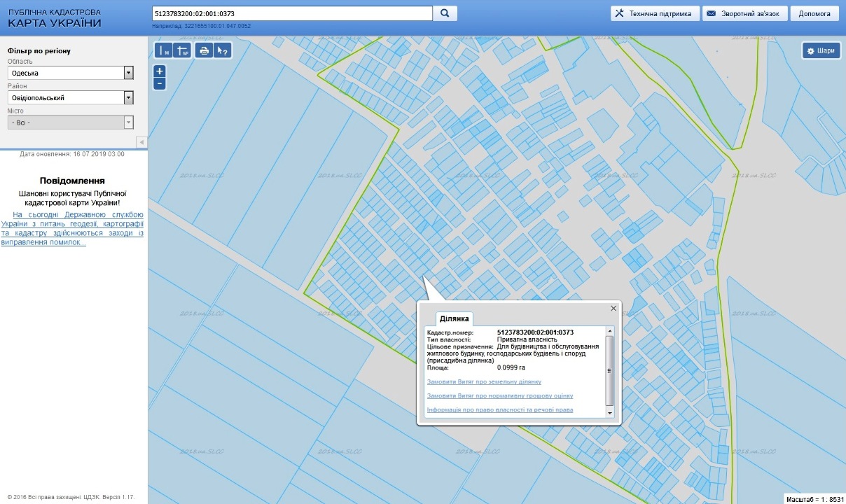
Task: Expand the Область dropdown
Action: tap(128, 73)
